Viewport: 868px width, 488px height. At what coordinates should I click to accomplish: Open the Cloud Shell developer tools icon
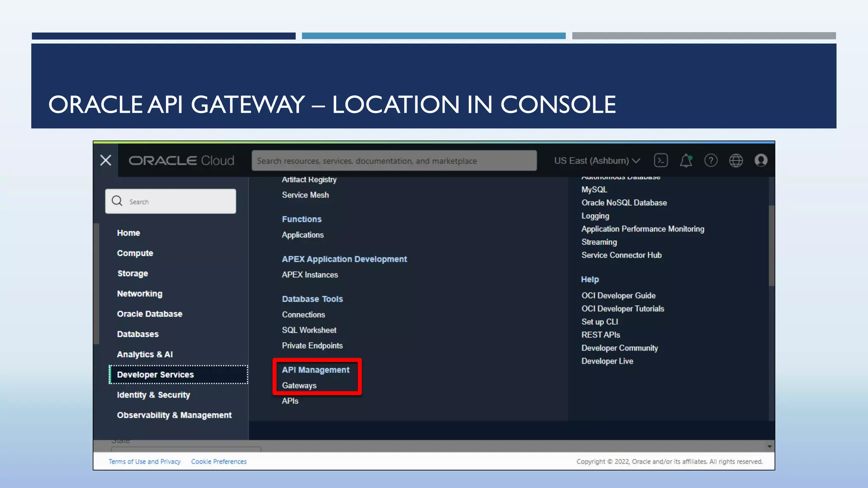(661, 161)
